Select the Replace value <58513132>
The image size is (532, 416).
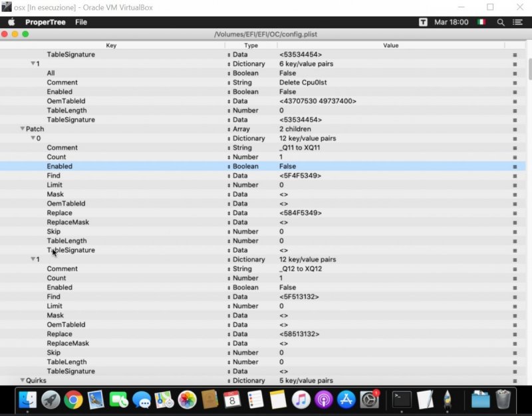[299, 334]
